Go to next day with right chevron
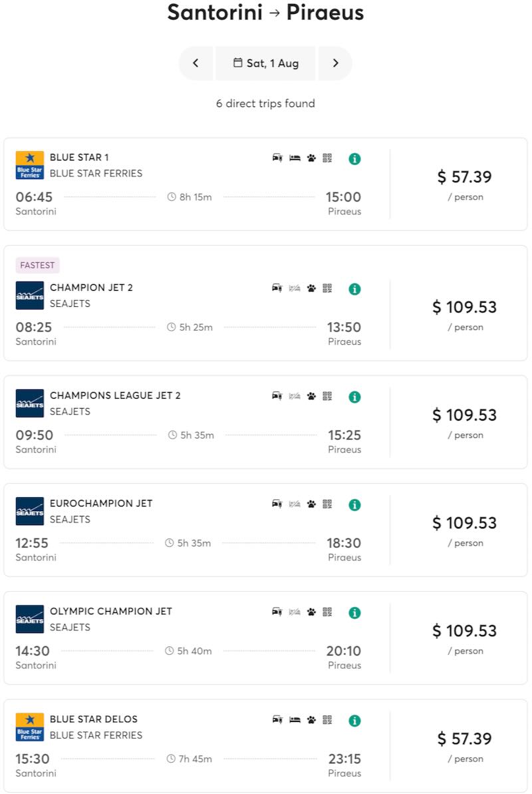532x794 pixels. click(335, 63)
